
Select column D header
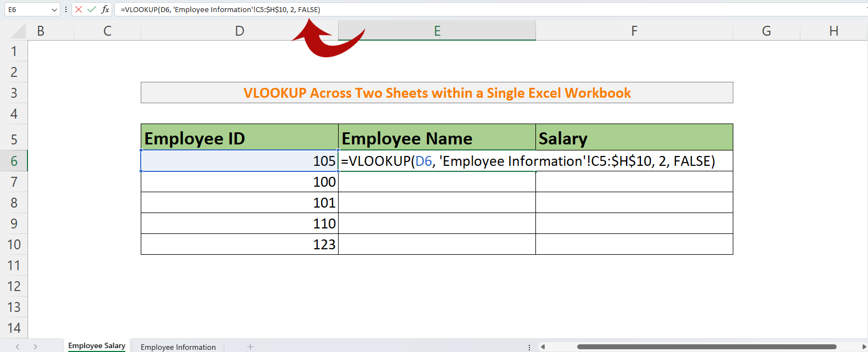coord(240,31)
